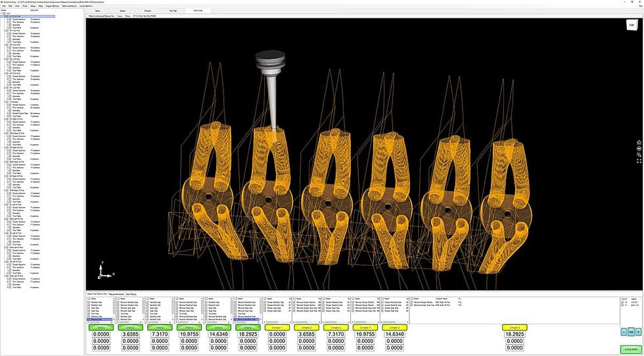644x356 pixels.
Task: Click the horizontal scrollbar of the second yellow list
Action: pyautogui.click(x=307, y=322)
